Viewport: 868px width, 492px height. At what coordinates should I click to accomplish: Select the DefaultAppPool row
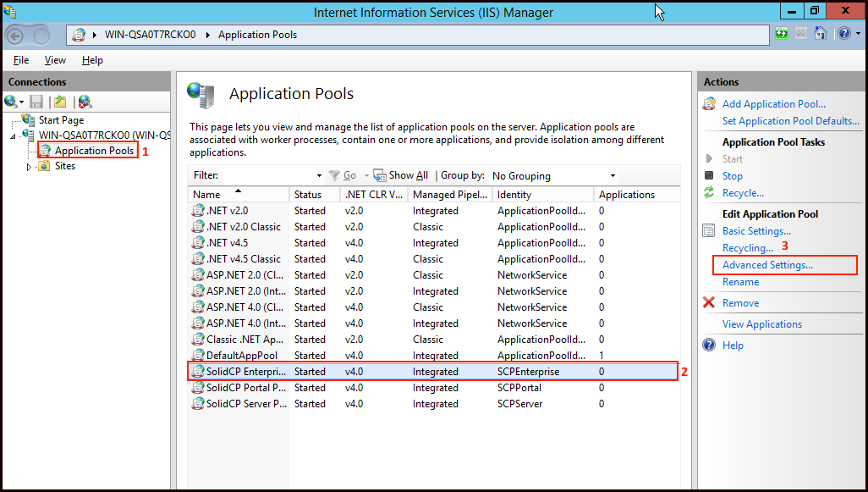click(x=242, y=356)
